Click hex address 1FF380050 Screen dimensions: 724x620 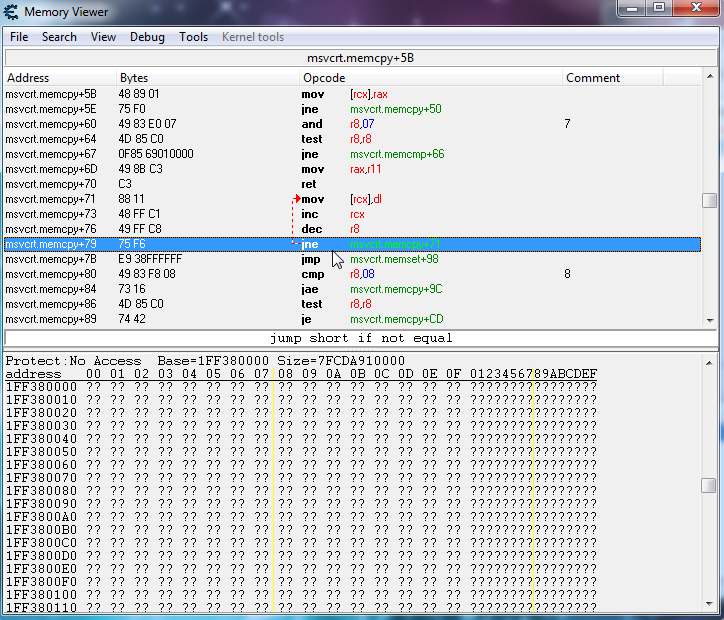coord(41,451)
